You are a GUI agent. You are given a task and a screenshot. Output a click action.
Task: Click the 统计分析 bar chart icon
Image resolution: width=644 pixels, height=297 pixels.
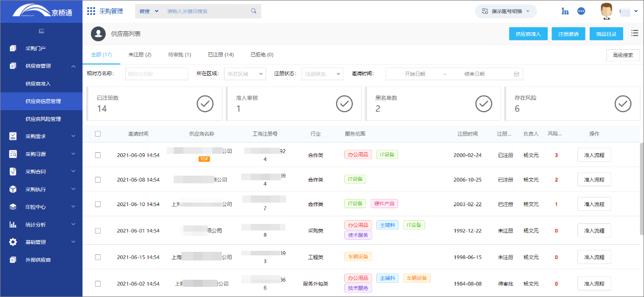13,224
